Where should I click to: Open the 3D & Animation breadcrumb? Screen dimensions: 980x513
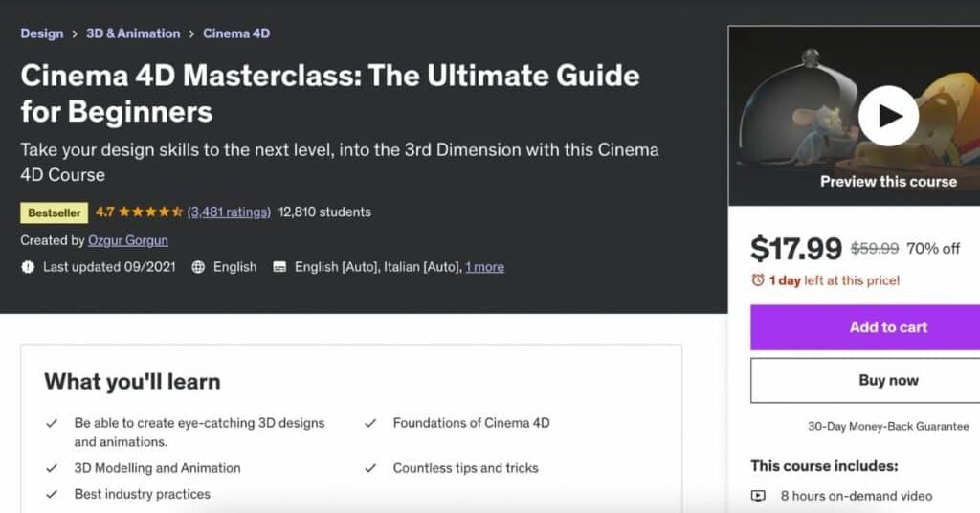133,33
